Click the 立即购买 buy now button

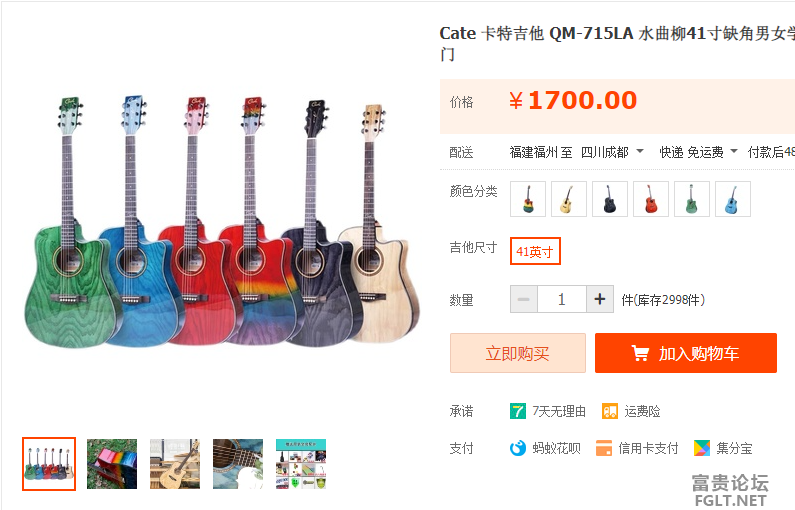(x=518, y=353)
